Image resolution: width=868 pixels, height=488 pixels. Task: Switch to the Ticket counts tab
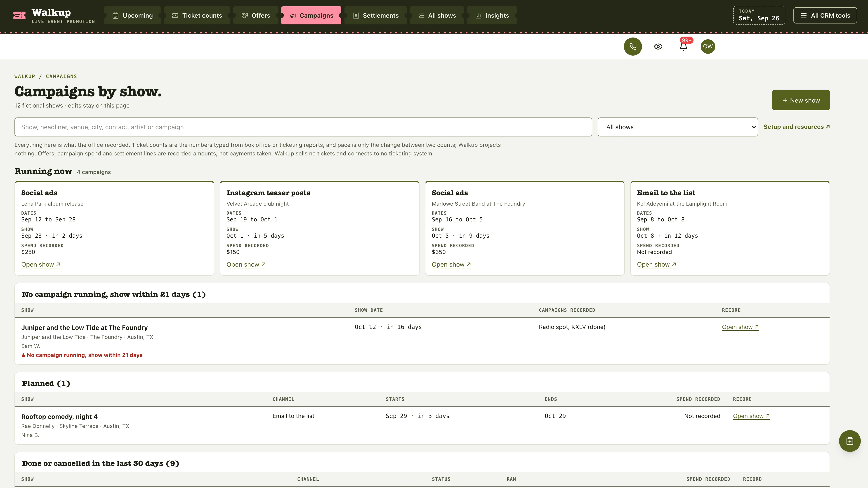click(197, 16)
